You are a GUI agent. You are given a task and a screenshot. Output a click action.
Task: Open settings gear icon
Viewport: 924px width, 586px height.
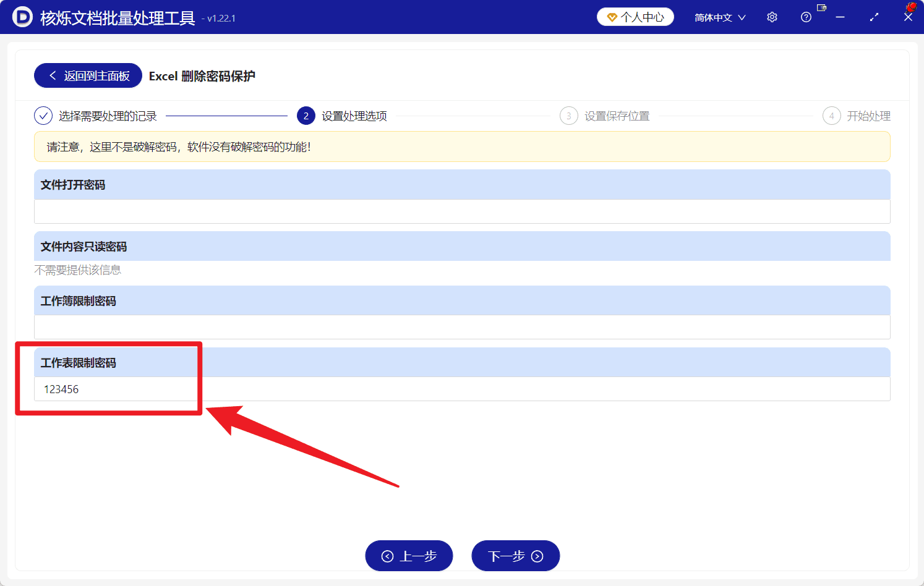pos(772,17)
